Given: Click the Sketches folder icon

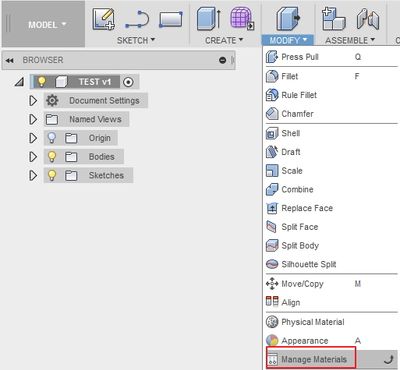Looking at the screenshot, I should [71, 175].
